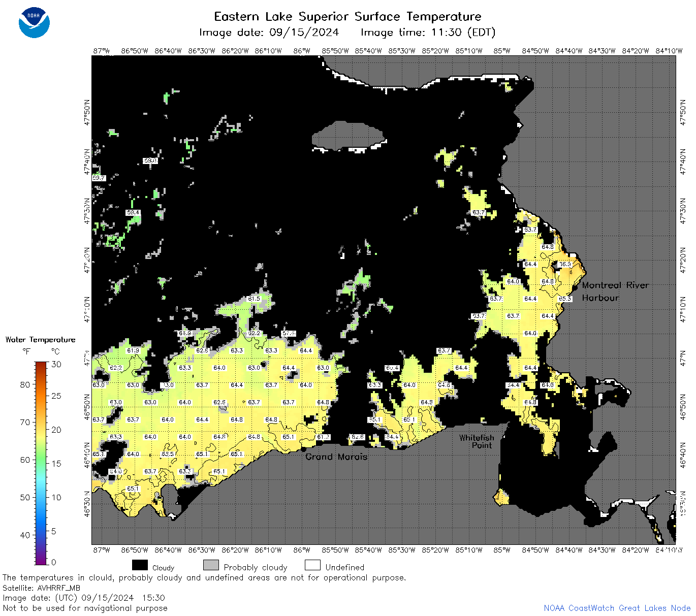Select the black Cloudy legend swatch

coord(140,565)
